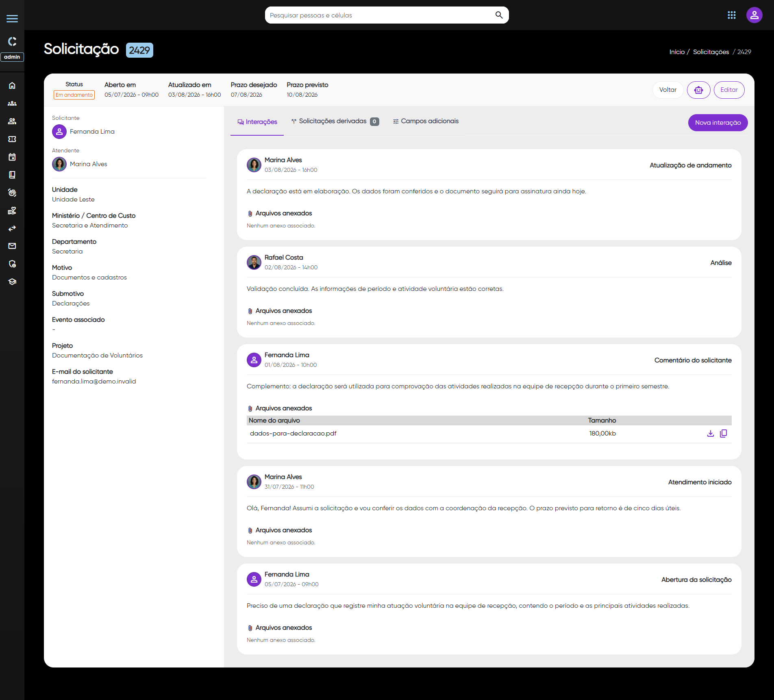The height and width of the screenshot is (700, 774).
Task: Click the dados-para-declaracao.pdf file name
Action: (x=293, y=433)
